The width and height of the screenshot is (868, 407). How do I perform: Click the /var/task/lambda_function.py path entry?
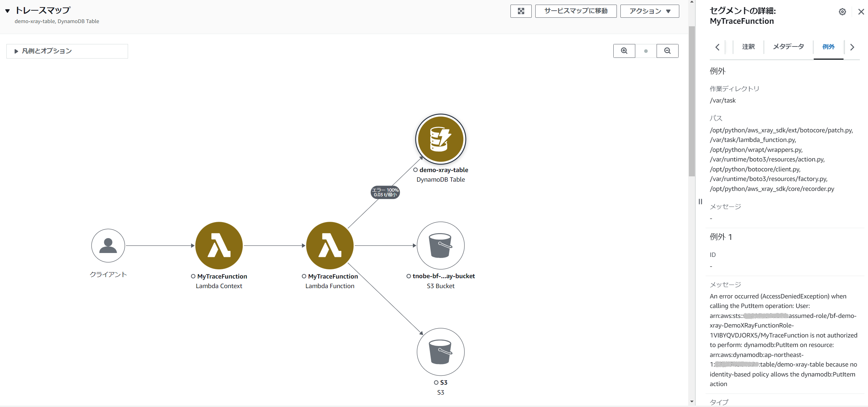[x=753, y=140]
